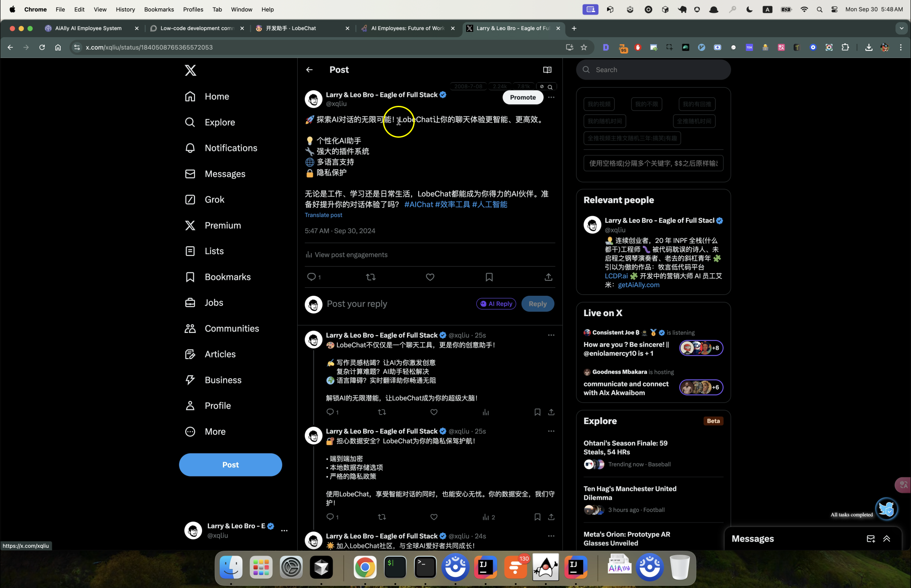Share the main post
The width and height of the screenshot is (911, 588).
tap(549, 277)
